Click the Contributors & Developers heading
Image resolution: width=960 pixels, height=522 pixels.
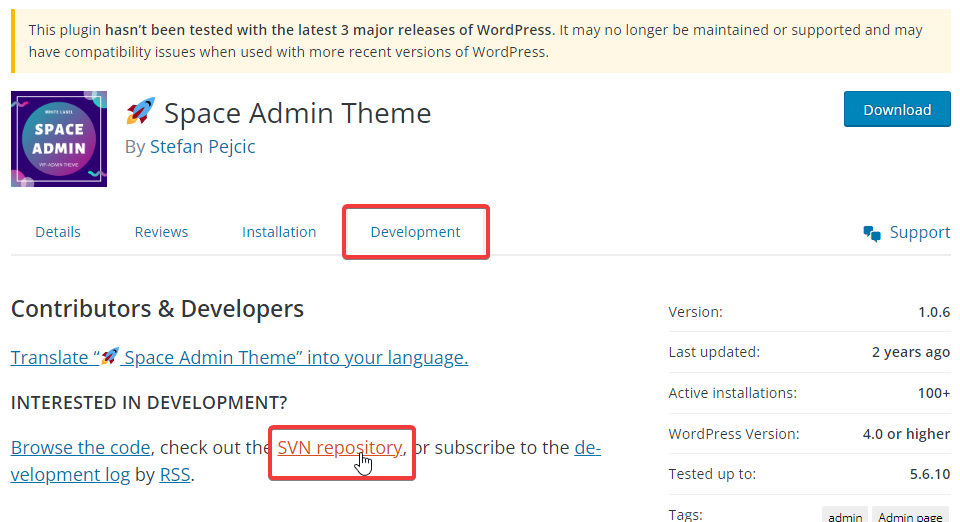point(157,309)
